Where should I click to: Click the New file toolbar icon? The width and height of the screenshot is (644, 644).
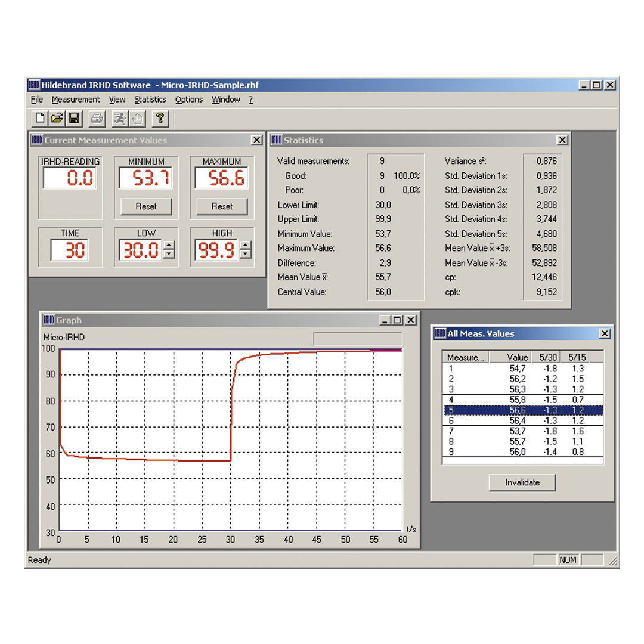point(40,118)
